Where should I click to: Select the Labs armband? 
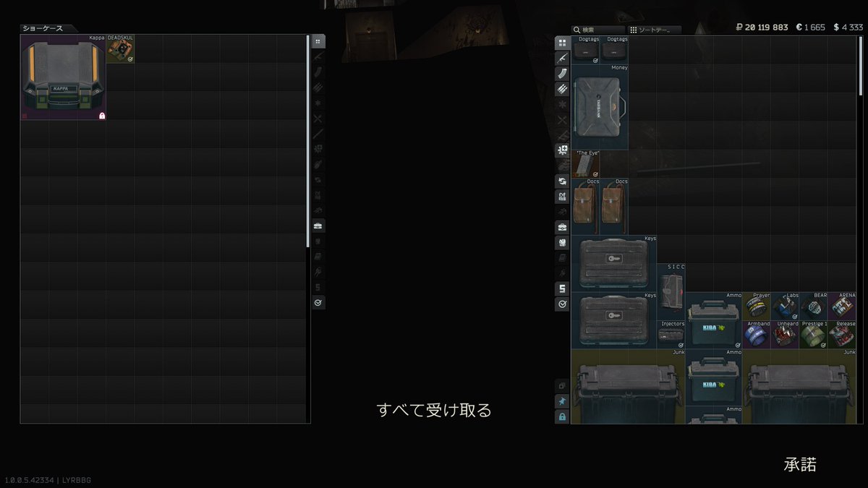pyautogui.click(x=786, y=307)
